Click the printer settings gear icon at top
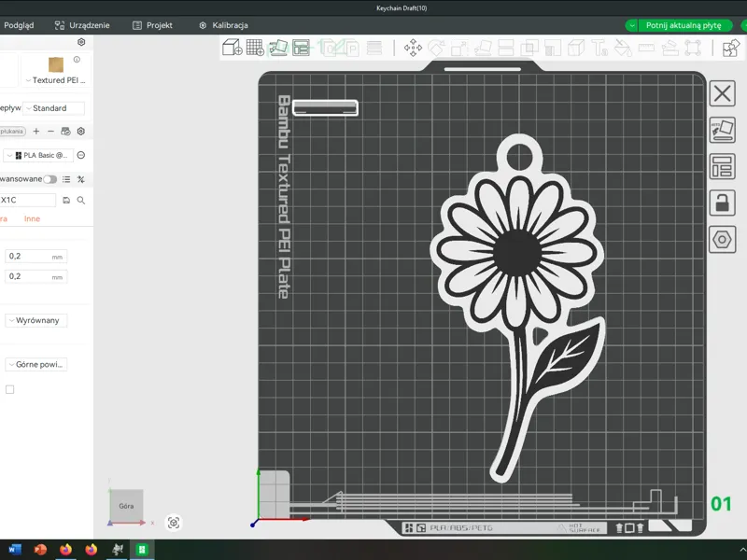Image resolution: width=747 pixels, height=560 pixels. click(x=81, y=42)
